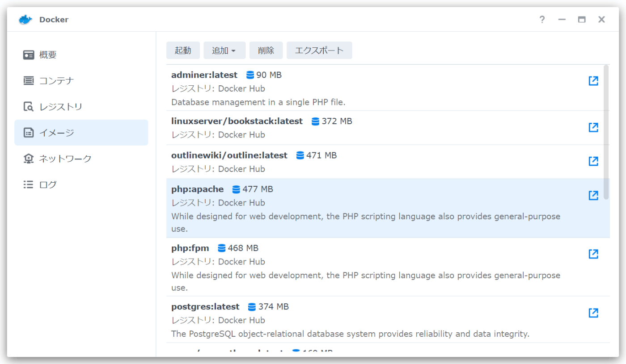The image size is (626, 364).
Task: Click the 372 MB size value
Action: coord(337,121)
